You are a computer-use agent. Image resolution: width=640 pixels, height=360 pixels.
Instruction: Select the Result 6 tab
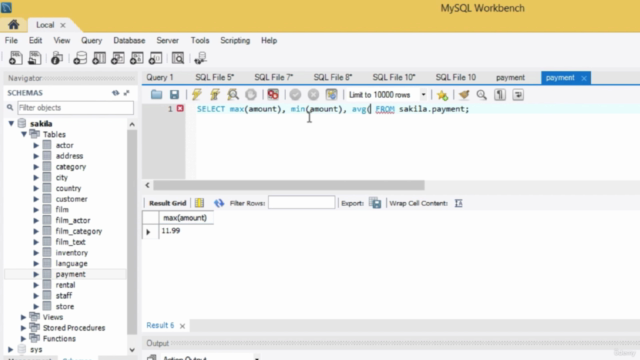(x=160, y=325)
